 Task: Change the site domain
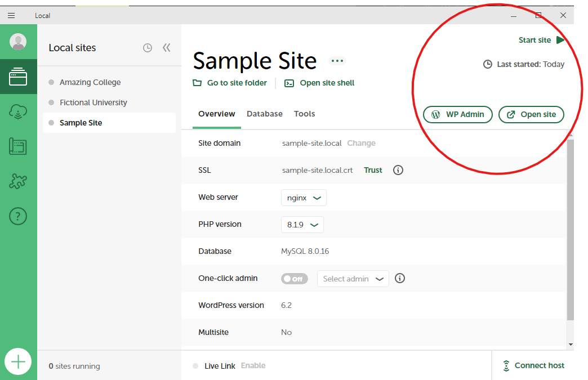361,143
